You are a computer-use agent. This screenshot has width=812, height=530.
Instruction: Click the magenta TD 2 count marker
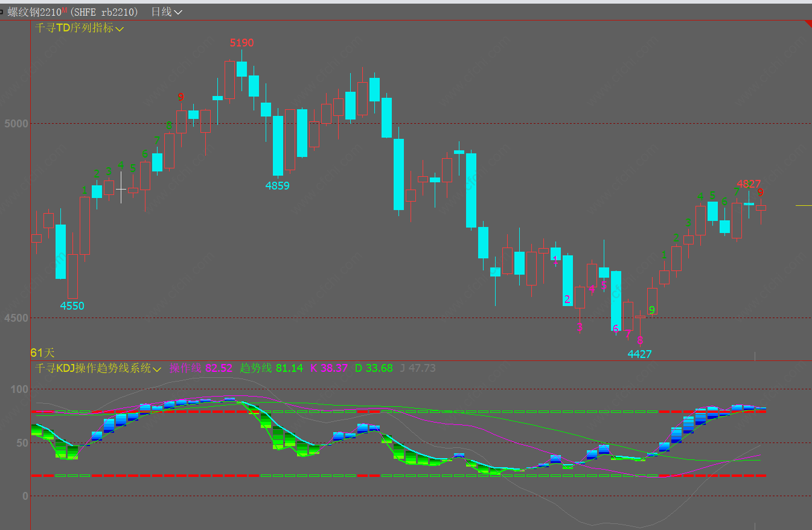point(567,299)
